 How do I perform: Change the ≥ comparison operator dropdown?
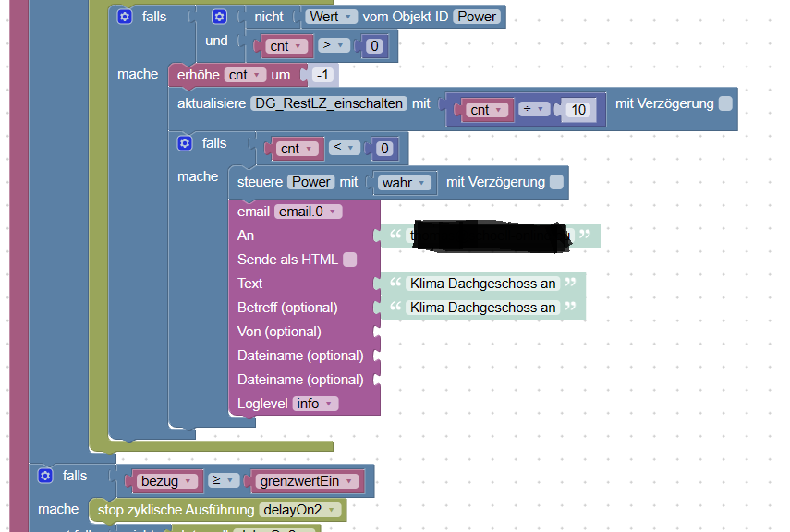[224, 480]
